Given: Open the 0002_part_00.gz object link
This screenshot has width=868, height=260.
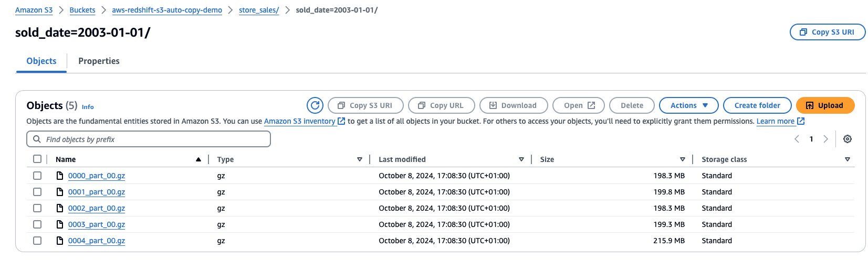Looking at the screenshot, I should pyautogui.click(x=97, y=208).
